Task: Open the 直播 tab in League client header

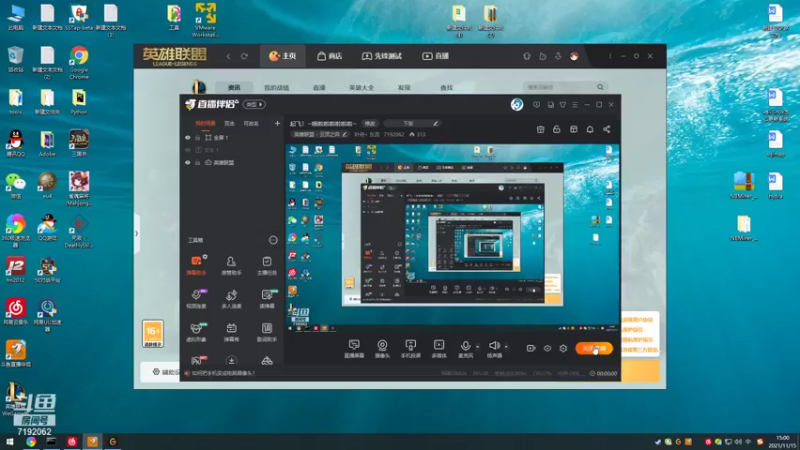Action: pos(436,56)
